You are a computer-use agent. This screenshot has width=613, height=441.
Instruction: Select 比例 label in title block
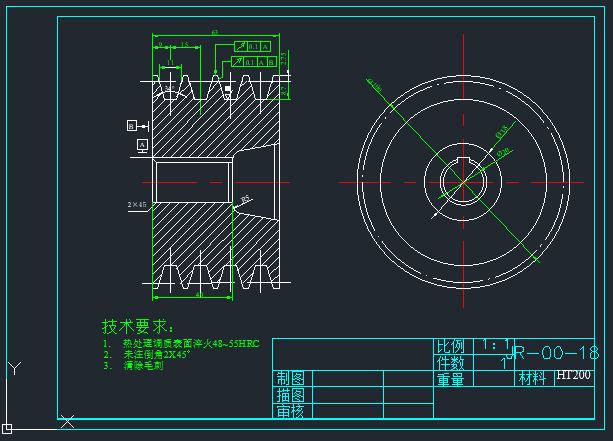click(450, 346)
